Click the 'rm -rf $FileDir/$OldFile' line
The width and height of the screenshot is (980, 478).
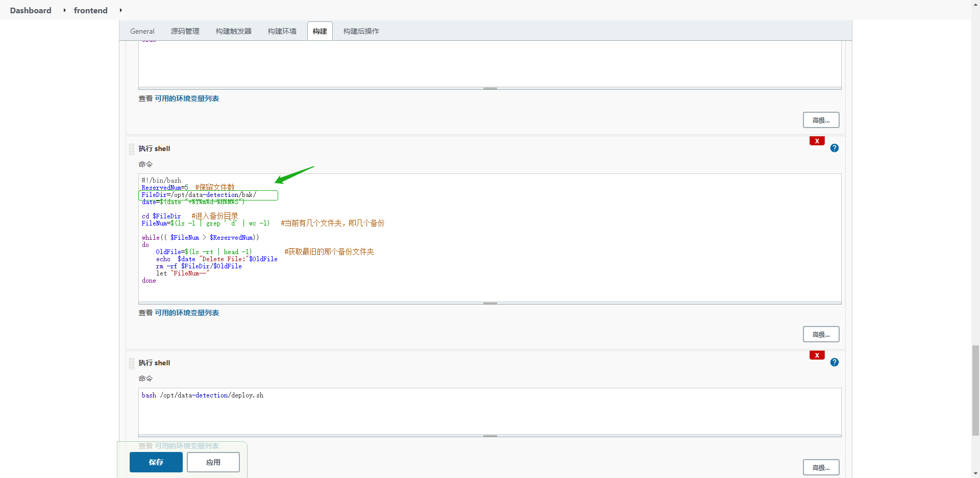(199, 266)
